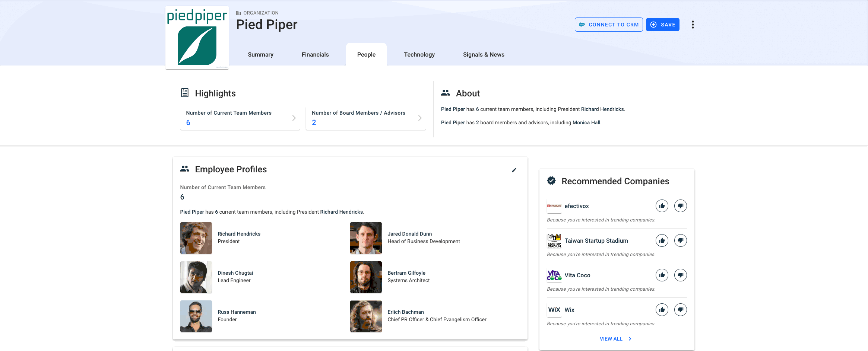Open the Wix company logo
The image size is (868, 351).
pos(554,310)
